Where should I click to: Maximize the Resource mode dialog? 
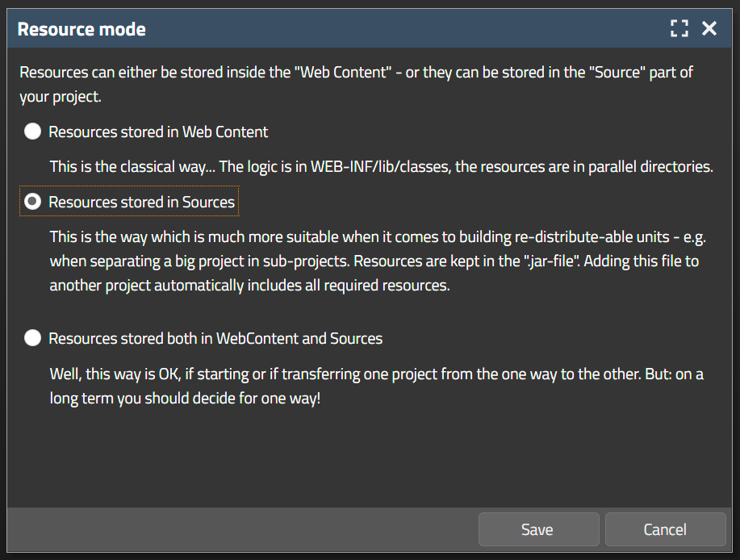coord(679,29)
